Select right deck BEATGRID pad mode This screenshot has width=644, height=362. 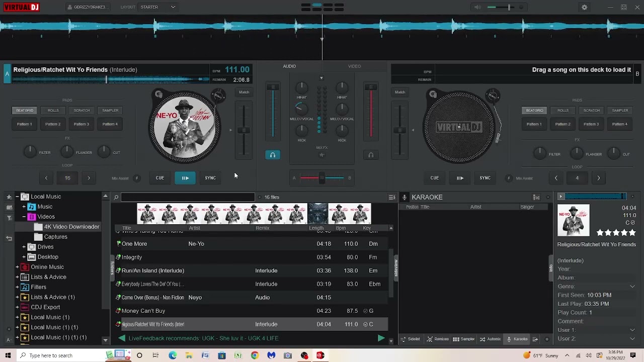click(534, 110)
